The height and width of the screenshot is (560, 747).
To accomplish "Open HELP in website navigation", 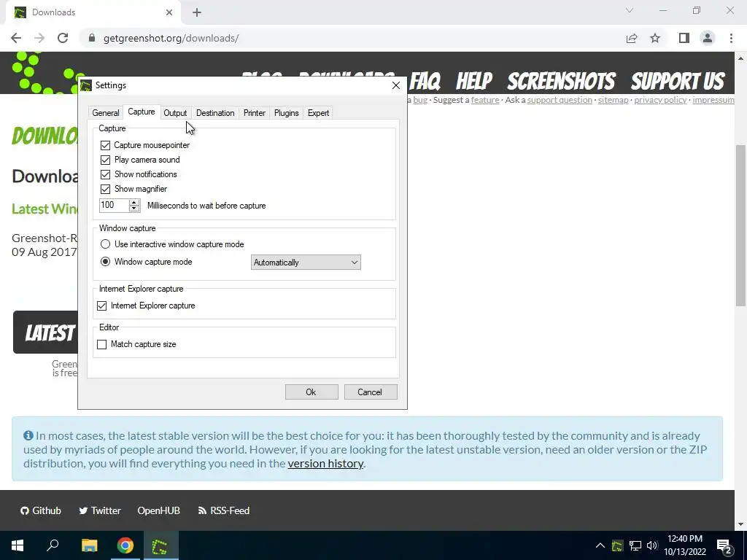I will point(474,81).
